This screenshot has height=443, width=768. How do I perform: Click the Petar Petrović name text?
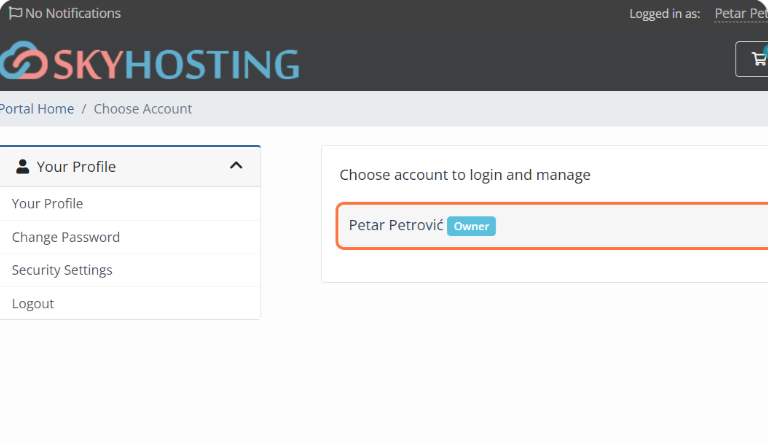tap(396, 225)
